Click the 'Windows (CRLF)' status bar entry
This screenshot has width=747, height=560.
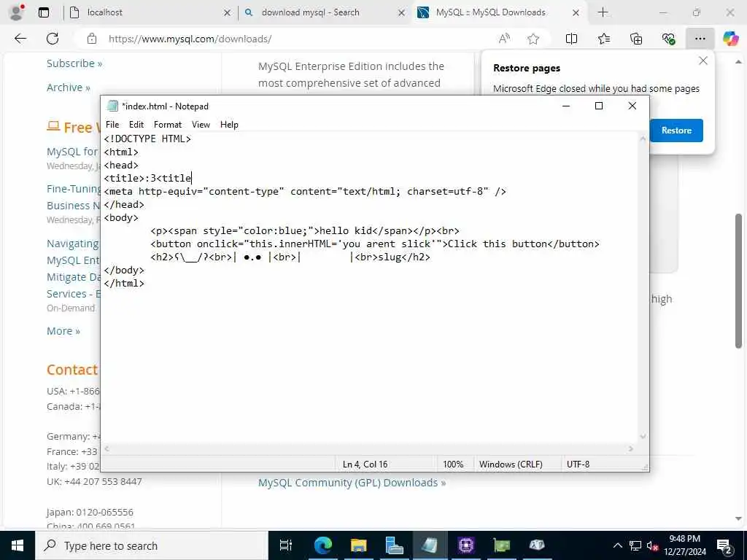[x=511, y=464]
